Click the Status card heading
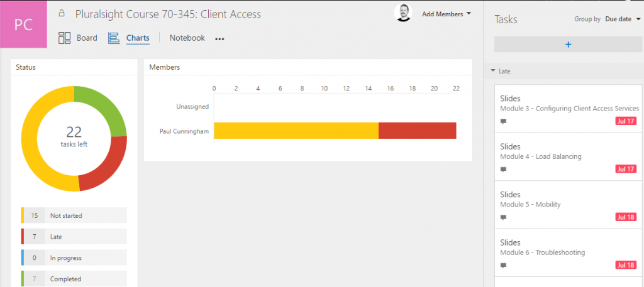The height and width of the screenshot is (287, 644). point(26,67)
